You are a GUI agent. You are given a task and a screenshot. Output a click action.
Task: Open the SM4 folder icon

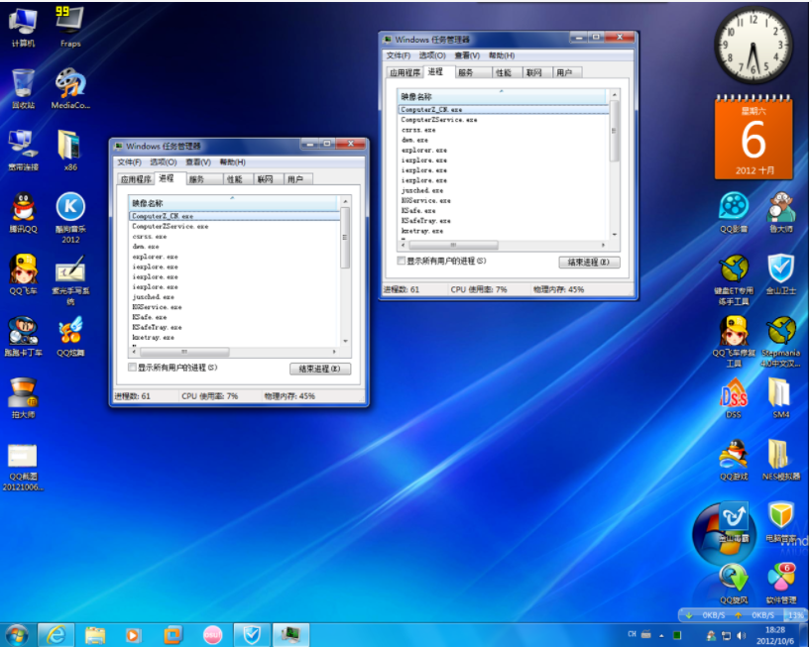point(781,397)
